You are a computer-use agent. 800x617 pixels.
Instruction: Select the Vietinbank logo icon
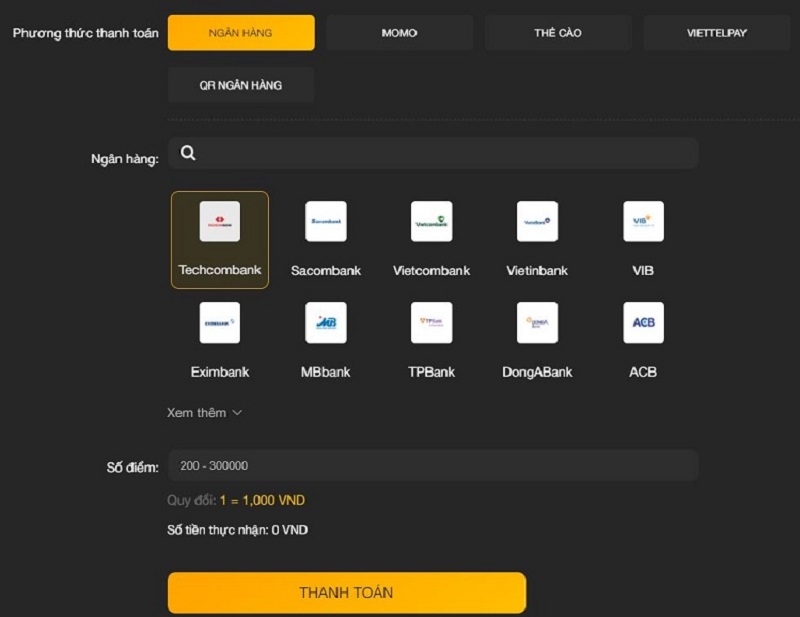(537, 222)
